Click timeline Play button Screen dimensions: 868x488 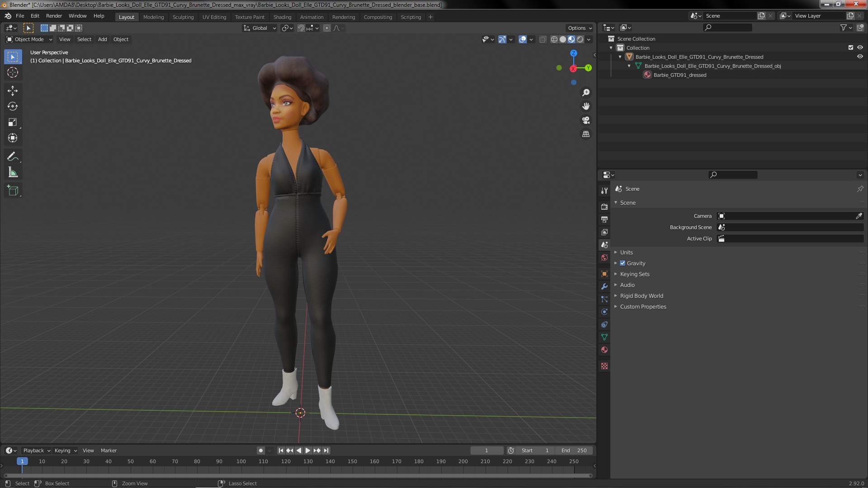tap(308, 450)
